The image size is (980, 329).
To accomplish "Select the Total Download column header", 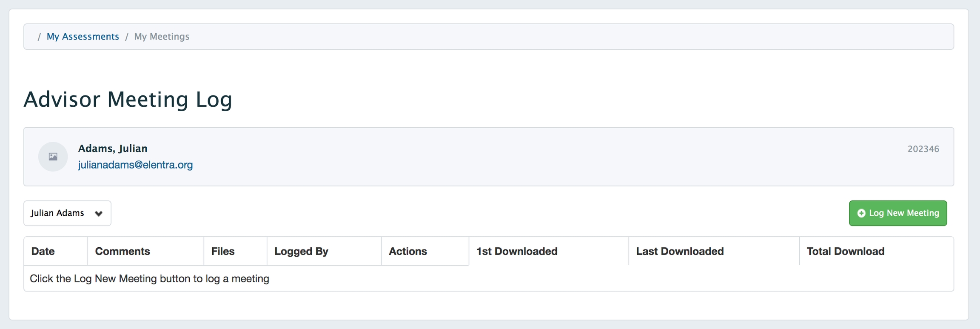I will click(845, 251).
